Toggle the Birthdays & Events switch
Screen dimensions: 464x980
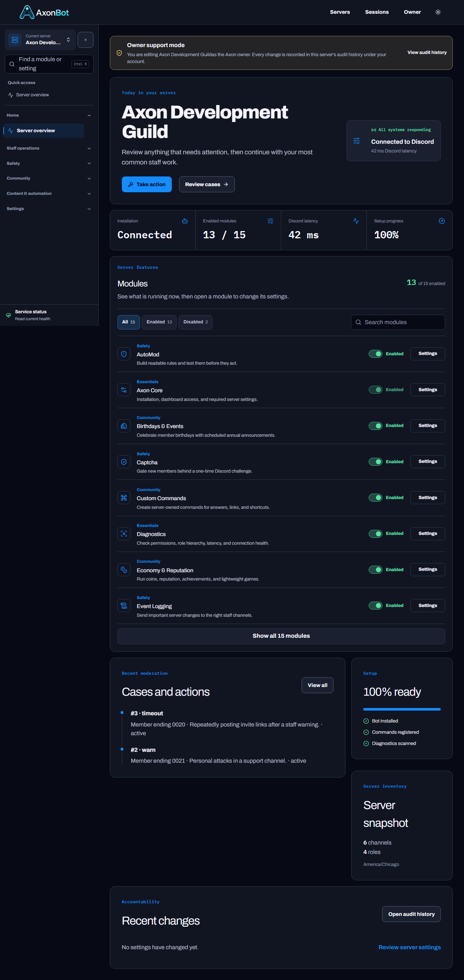click(375, 426)
